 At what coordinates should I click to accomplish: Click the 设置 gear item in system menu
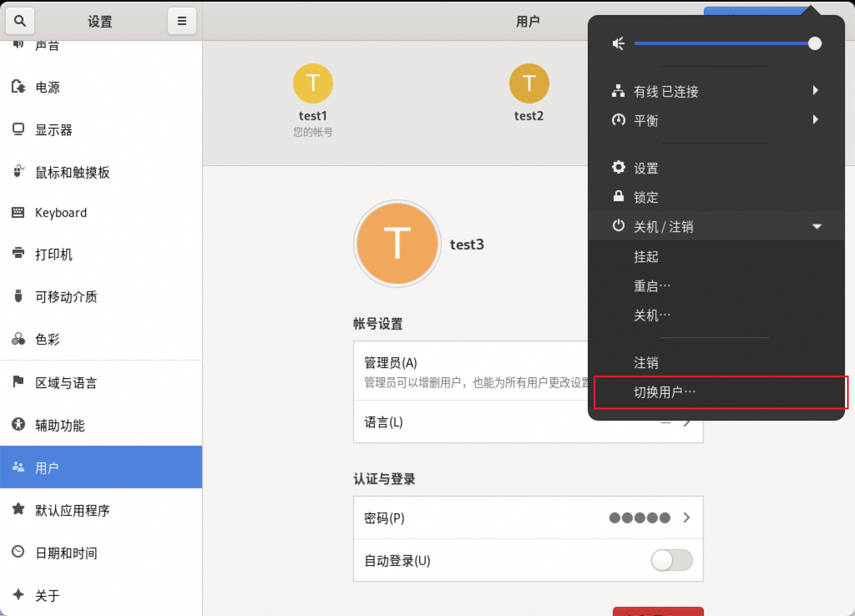(x=645, y=168)
